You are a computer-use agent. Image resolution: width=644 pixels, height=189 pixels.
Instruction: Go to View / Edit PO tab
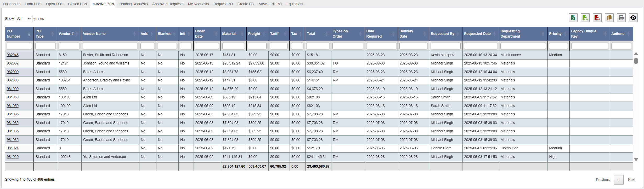click(270, 4)
